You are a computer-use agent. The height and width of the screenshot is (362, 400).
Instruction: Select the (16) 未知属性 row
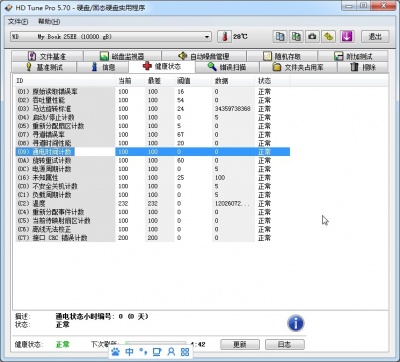153,178
